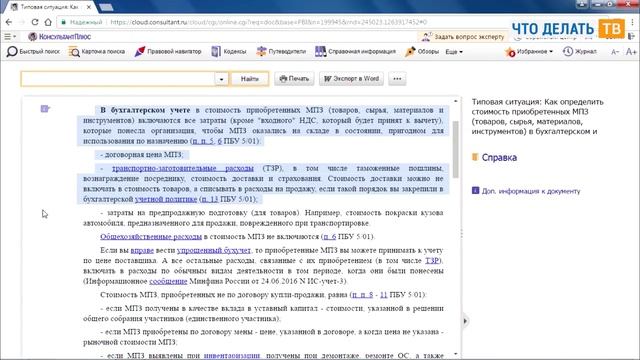Open the упрощенный бухучет link
Screen dimensions: 640x360
pos(213,250)
